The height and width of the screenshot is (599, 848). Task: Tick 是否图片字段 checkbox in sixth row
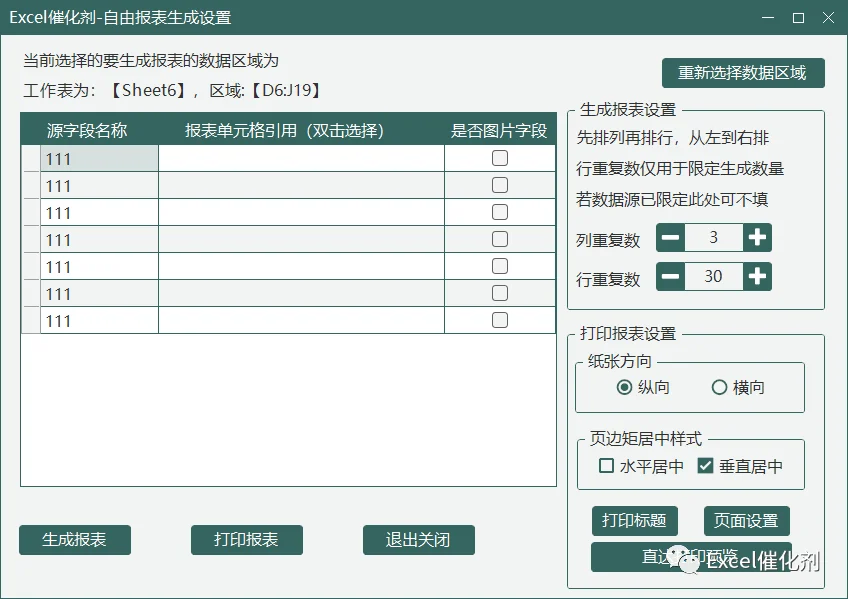click(500, 293)
